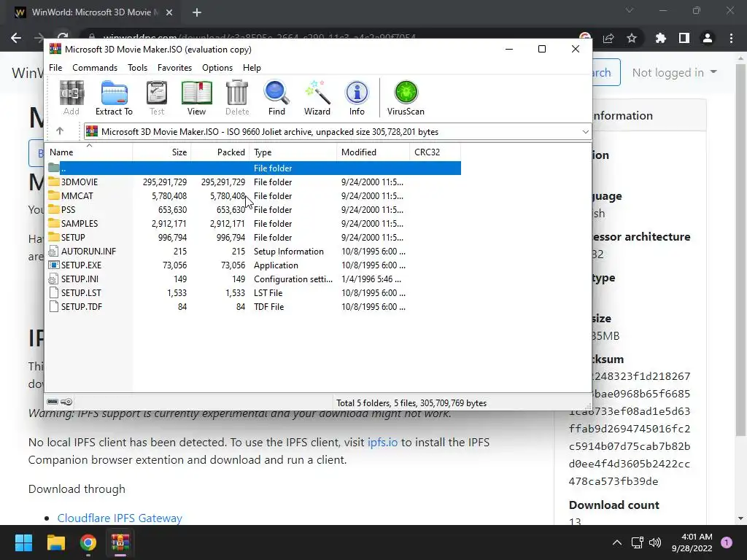
Task: Open Chrome tab search chevron
Action: point(630,10)
